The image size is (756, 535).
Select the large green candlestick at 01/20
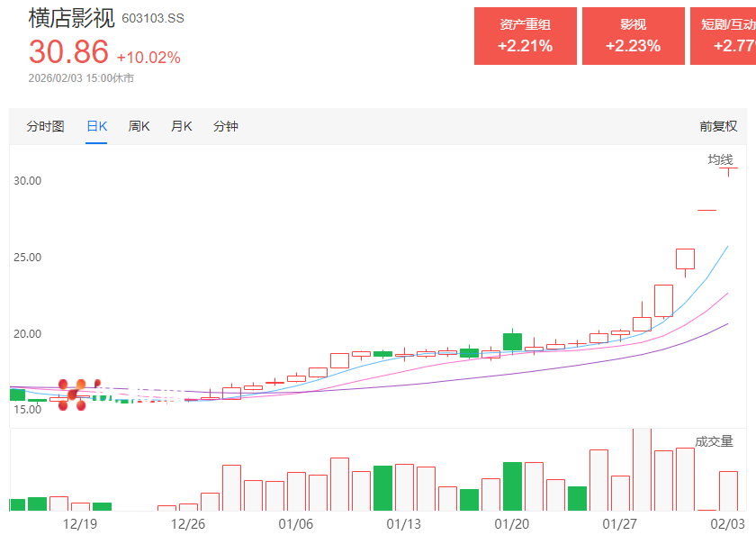[512, 341]
